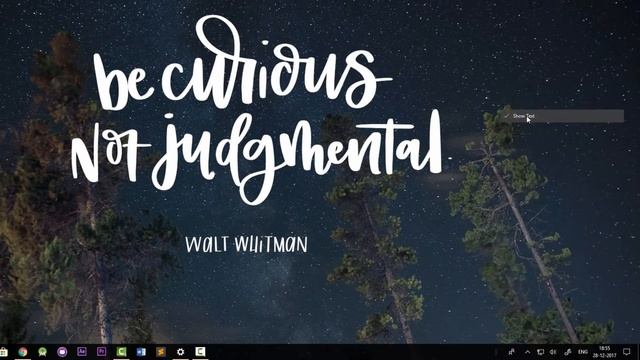This screenshot has height=360, width=640.
Task: Open the clock and date flyout
Action: (604, 352)
